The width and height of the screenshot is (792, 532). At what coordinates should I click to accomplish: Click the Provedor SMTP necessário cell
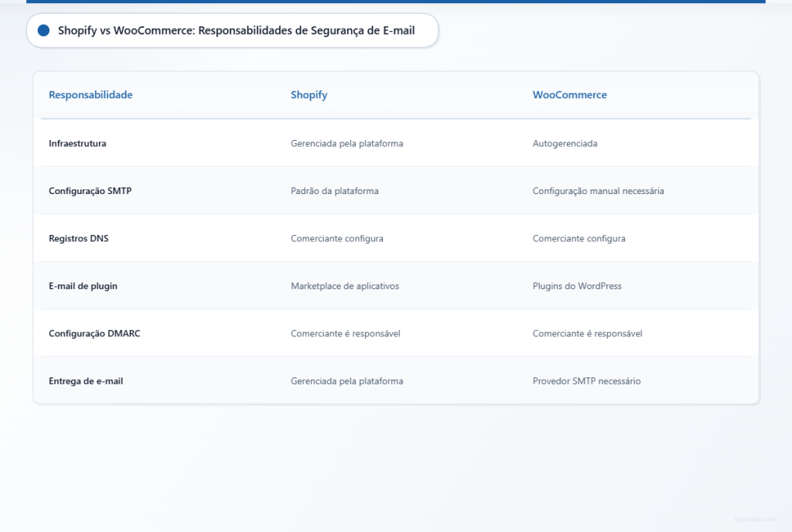[586, 381]
